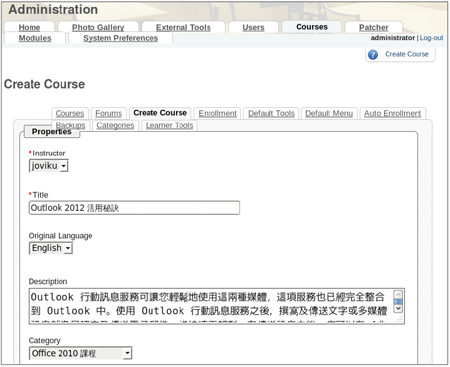
Task: Select the Create Course sub-tab
Action: (x=160, y=113)
